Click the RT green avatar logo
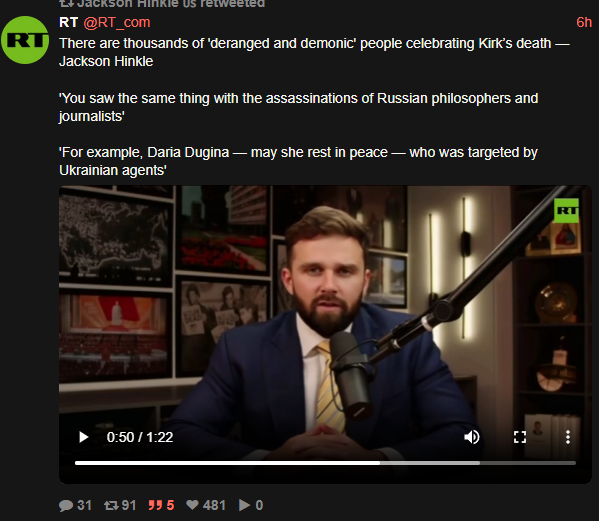Viewport: 599px width, 521px height. point(25,40)
